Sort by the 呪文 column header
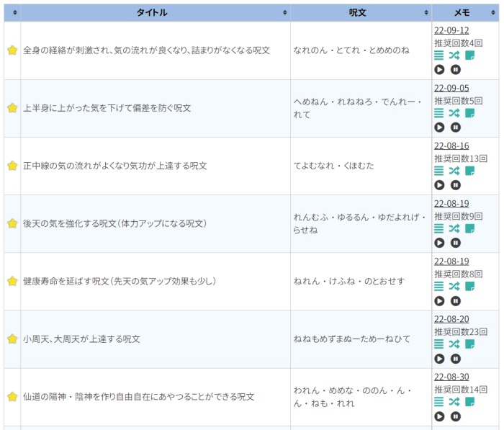504x430 pixels. point(358,13)
